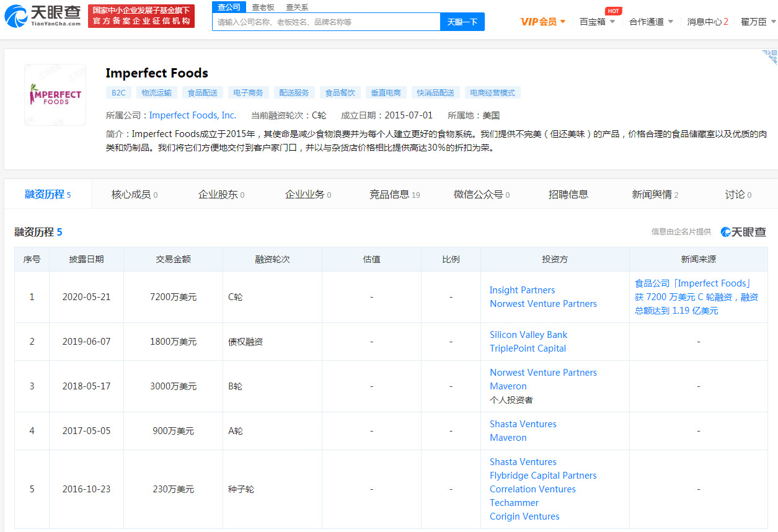Click the 电商经营模式 tag

[492, 93]
